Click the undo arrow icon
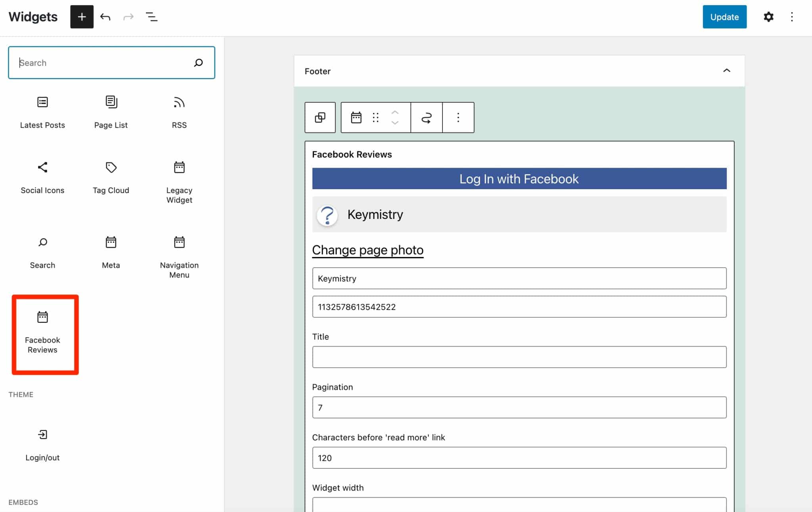Viewport: 812px width, 512px height. pyautogui.click(x=105, y=17)
